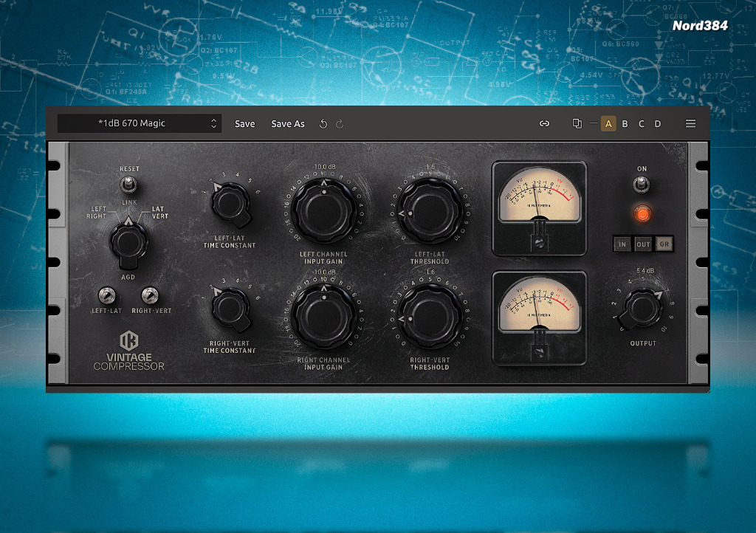Redo the last parameter change
Image resolution: width=756 pixels, height=533 pixels.
340,124
